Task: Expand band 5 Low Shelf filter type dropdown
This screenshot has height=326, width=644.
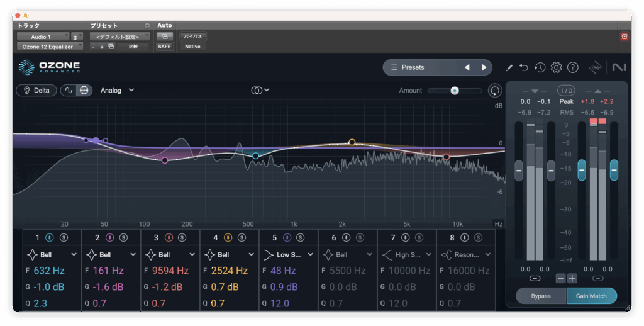Action: click(x=311, y=255)
